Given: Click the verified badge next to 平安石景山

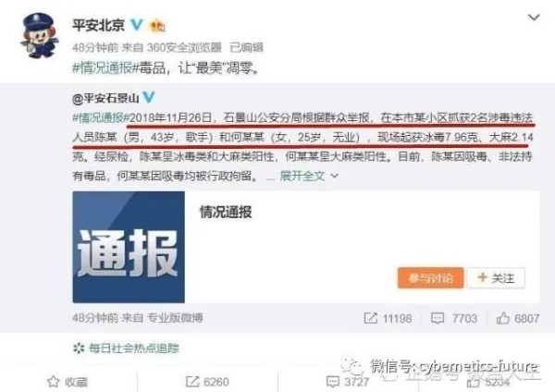Looking at the screenshot, I should (x=149, y=97).
